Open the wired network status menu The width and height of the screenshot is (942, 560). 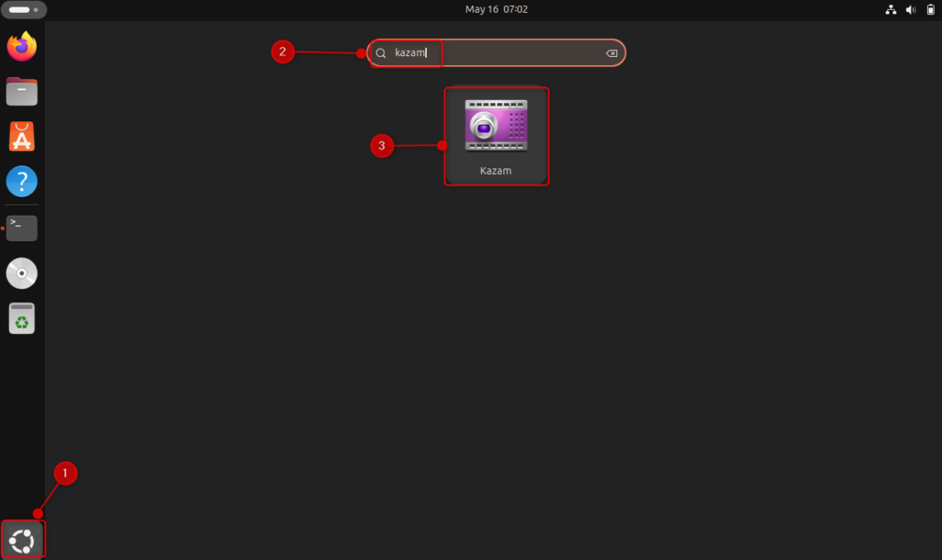[x=890, y=9]
